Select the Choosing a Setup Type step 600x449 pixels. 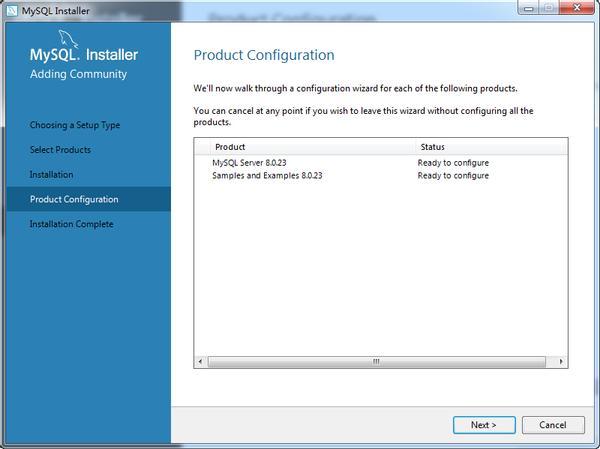pos(75,125)
